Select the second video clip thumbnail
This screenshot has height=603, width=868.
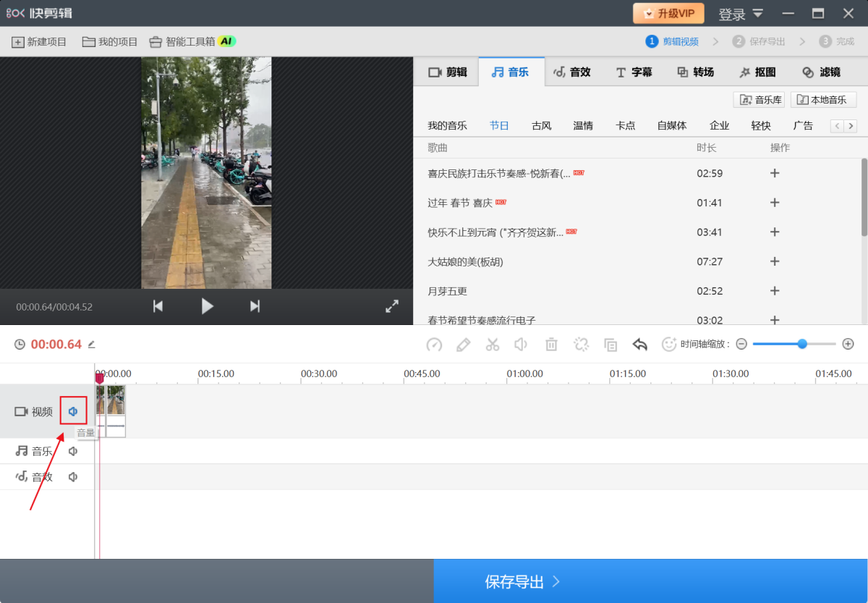point(116,410)
